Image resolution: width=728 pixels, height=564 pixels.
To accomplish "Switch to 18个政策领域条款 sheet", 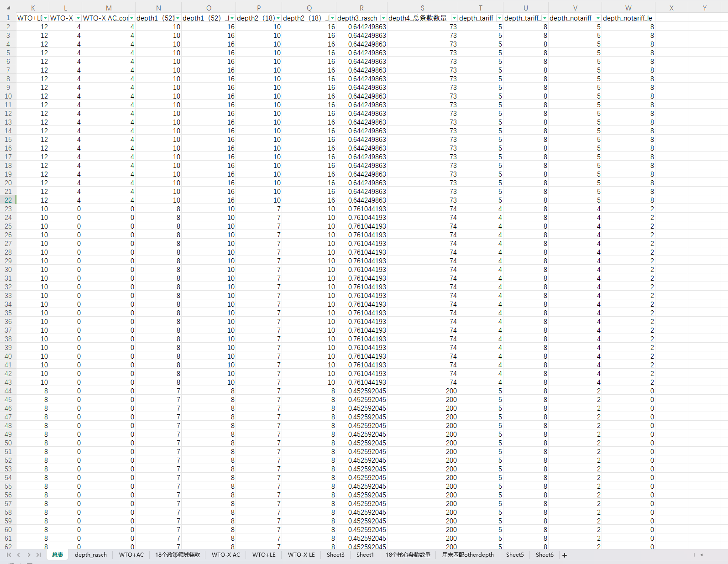I will pyautogui.click(x=178, y=555).
